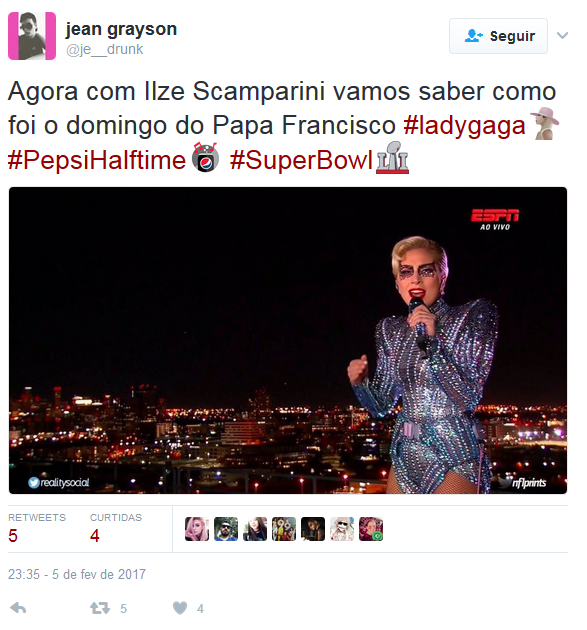Viewport: 587px width, 630px height.
Task: Open the @je__drunk handle link
Action: [104, 49]
